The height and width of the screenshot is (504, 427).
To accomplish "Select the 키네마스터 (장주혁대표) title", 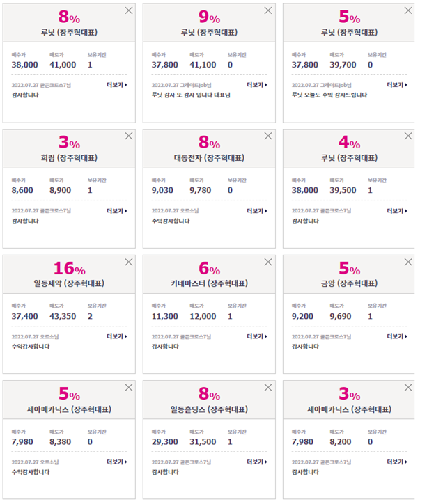I will click(x=209, y=283).
